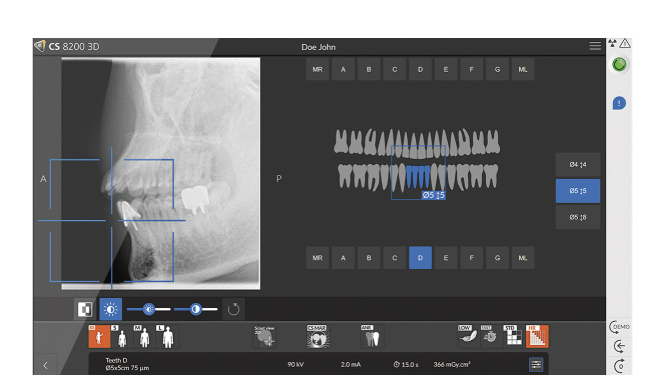Select lower jaw region G
This screenshot has height=390, width=654.
coord(497,258)
